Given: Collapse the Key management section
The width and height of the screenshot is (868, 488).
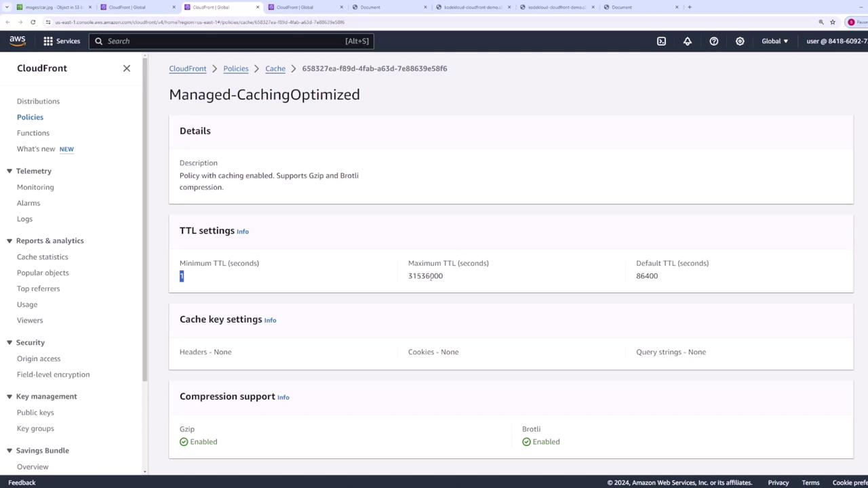Looking at the screenshot, I should tap(9, 396).
